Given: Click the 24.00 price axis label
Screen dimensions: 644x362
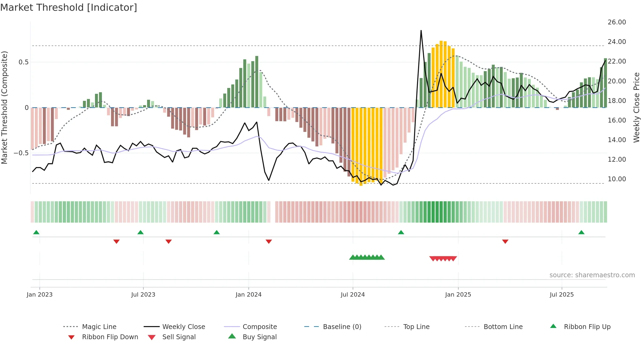Looking at the screenshot, I should click(x=617, y=42).
